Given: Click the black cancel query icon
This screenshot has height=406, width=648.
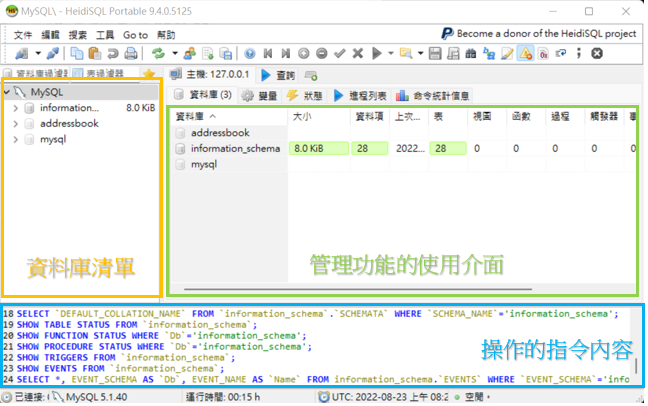Looking at the screenshot, I should pos(597,53).
